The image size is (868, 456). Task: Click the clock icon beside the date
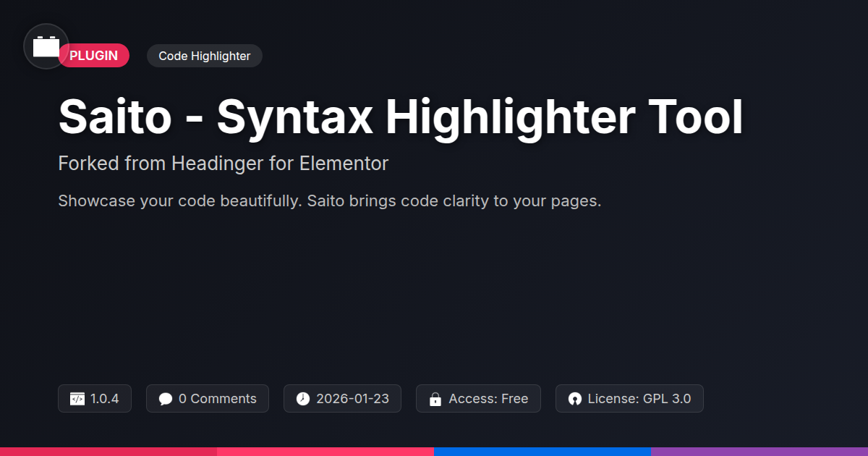pos(303,399)
